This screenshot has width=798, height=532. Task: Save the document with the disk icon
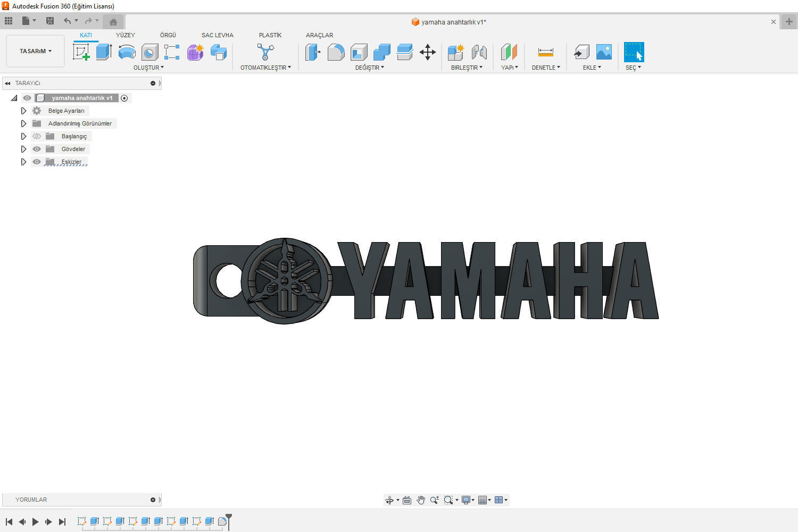pyautogui.click(x=50, y=21)
